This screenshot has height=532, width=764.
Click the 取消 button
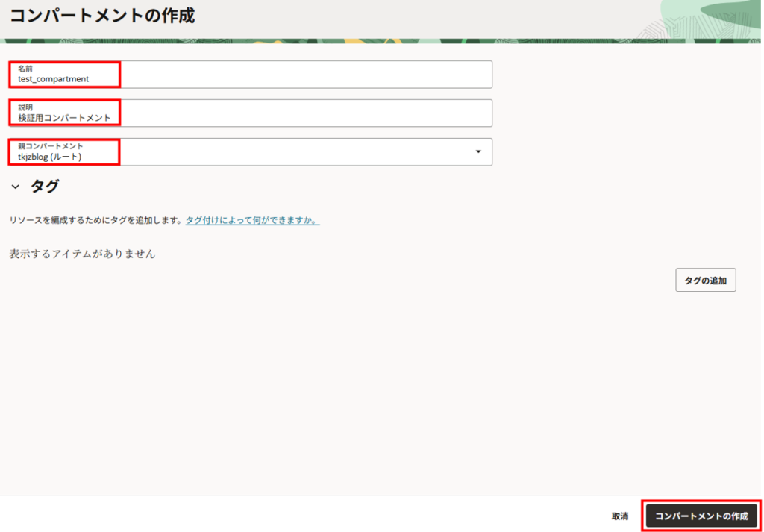pos(619,516)
